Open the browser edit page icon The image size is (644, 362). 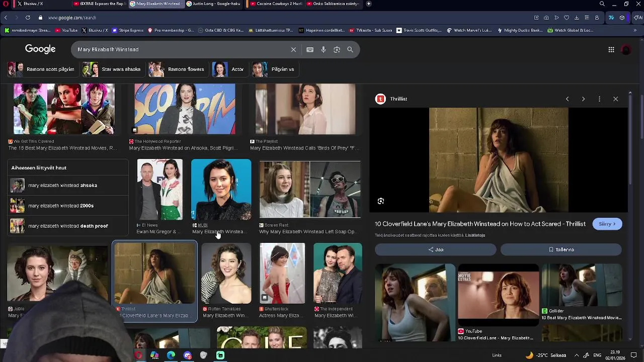536,18
